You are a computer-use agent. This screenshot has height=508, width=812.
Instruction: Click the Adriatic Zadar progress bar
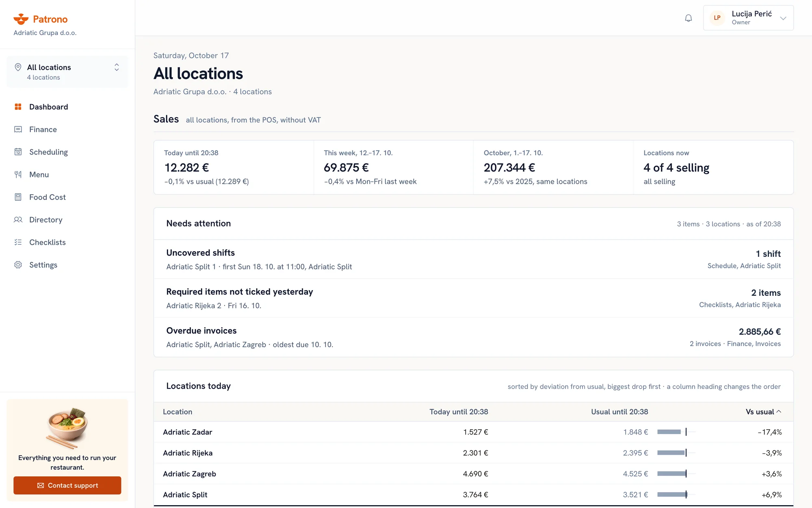pos(676,432)
